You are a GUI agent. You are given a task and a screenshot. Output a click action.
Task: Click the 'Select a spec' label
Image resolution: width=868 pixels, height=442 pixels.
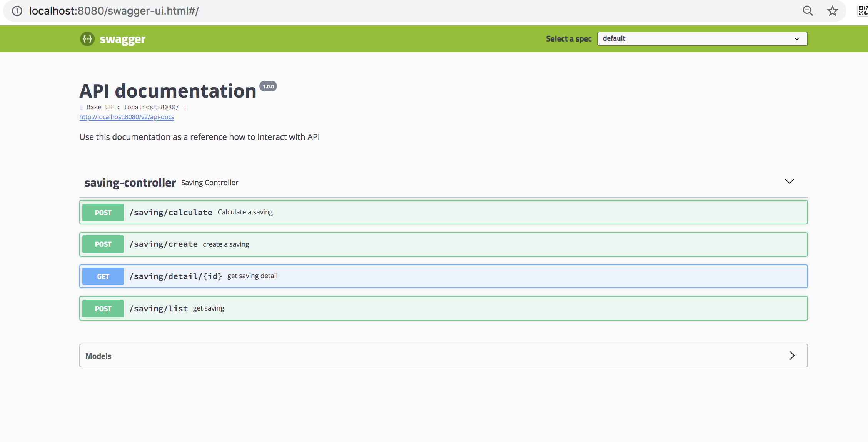pos(569,39)
